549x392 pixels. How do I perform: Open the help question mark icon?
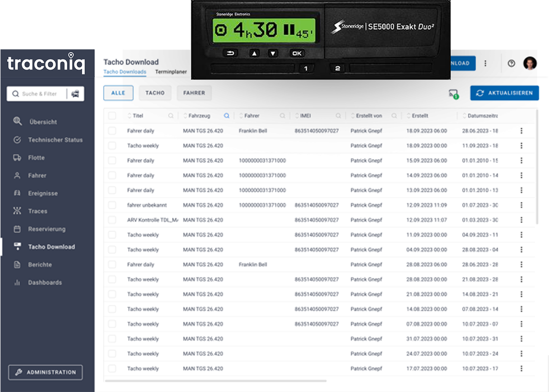tap(511, 63)
